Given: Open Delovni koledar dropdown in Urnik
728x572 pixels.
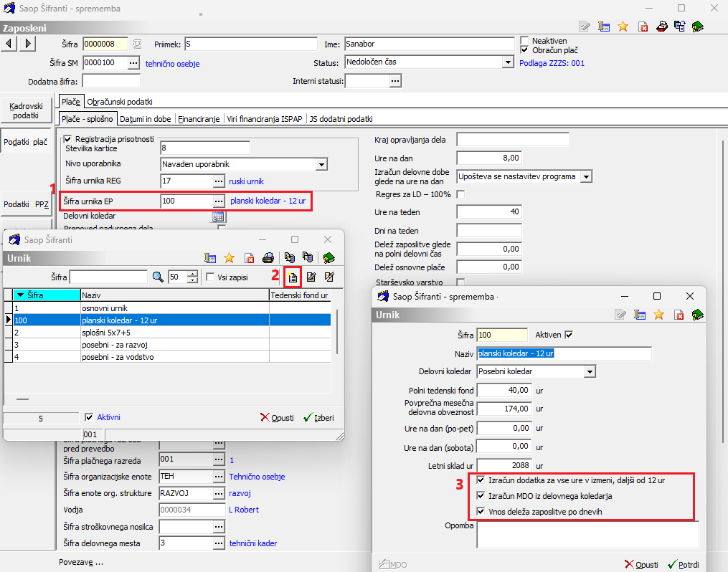Looking at the screenshot, I should pos(590,371).
